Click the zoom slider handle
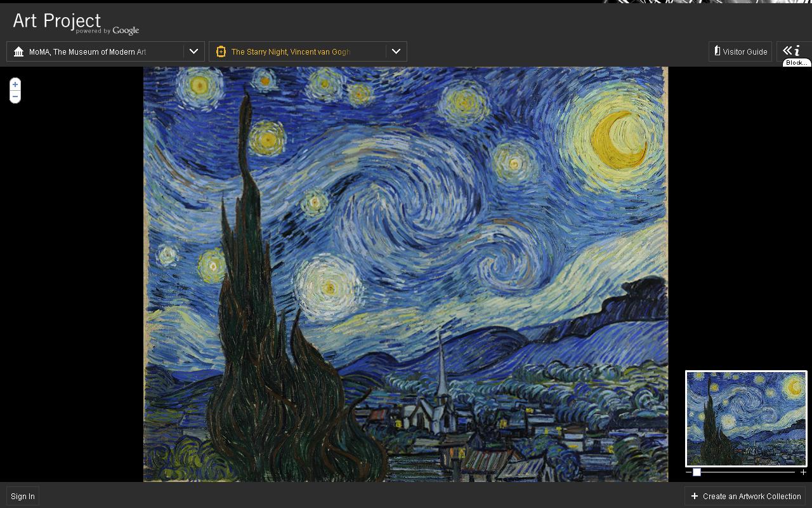Viewport: 812px width, 508px height. point(697,472)
